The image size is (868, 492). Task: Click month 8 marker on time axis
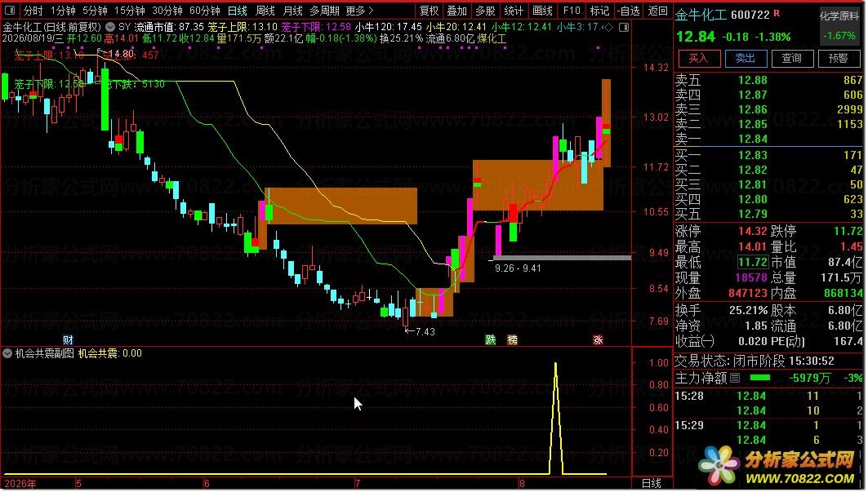(x=522, y=484)
